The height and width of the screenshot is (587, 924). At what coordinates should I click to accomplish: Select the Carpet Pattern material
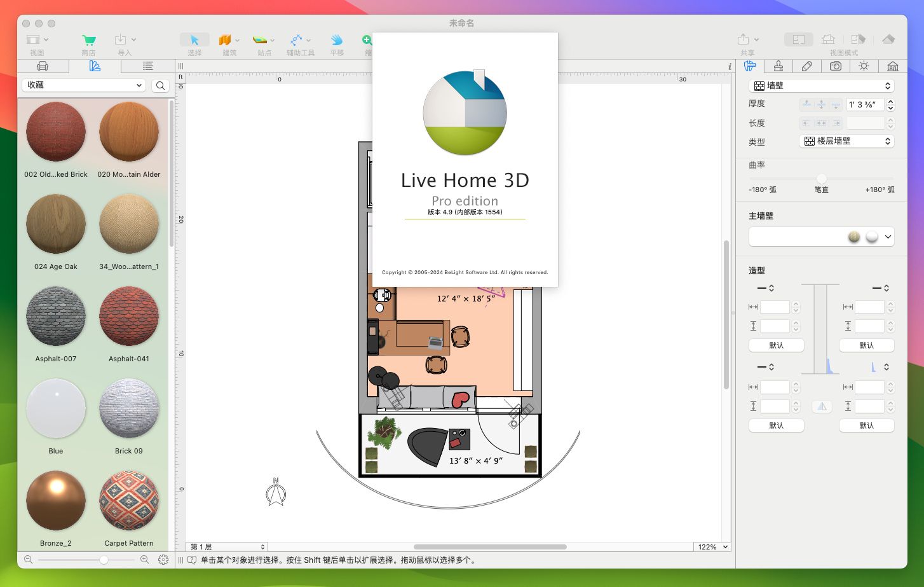click(129, 501)
